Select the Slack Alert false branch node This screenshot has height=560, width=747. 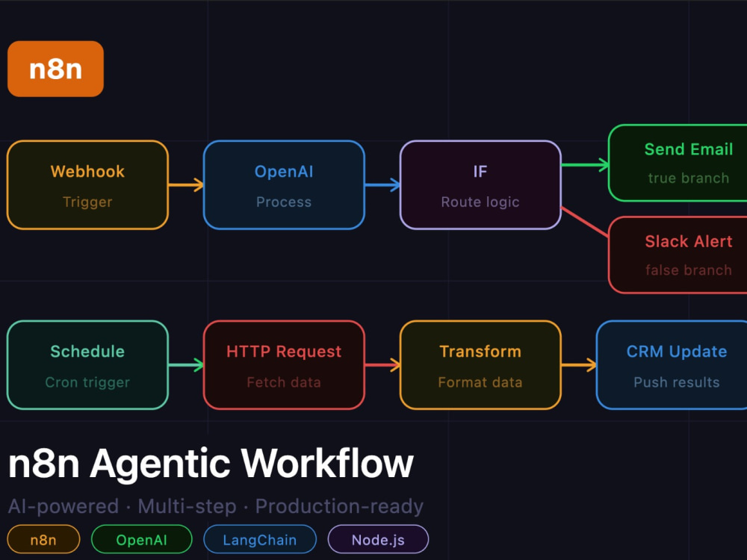[678, 255]
